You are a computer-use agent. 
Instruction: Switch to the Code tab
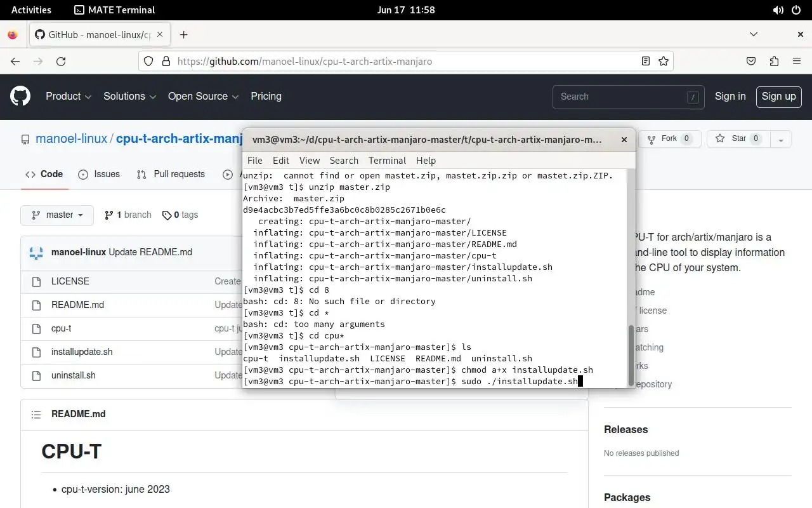pyautogui.click(x=44, y=174)
